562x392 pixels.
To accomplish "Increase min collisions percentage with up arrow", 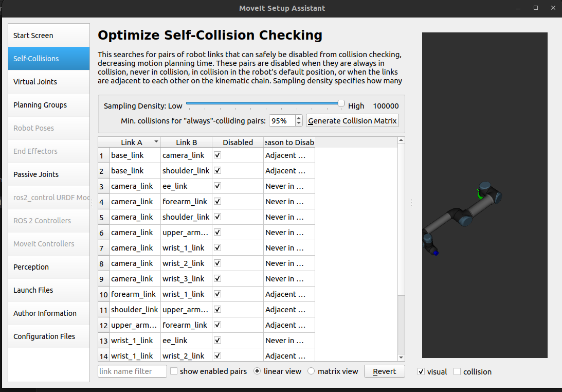I will [x=299, y=118].
